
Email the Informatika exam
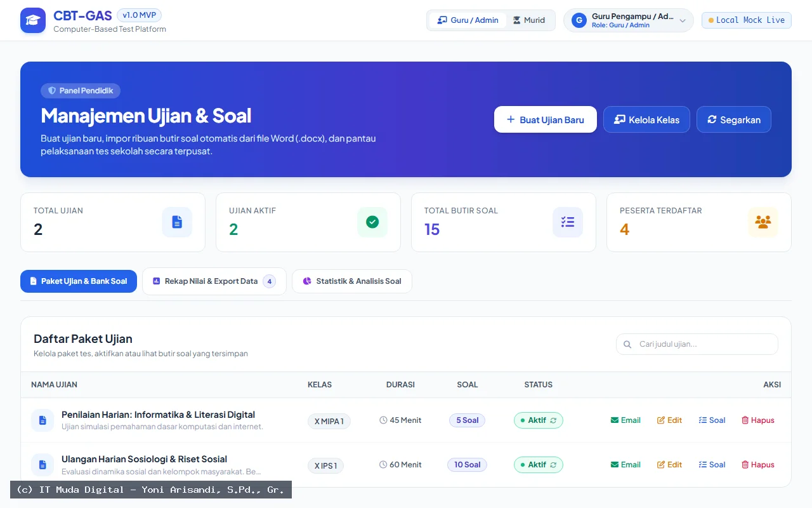[x=625, y=420]
